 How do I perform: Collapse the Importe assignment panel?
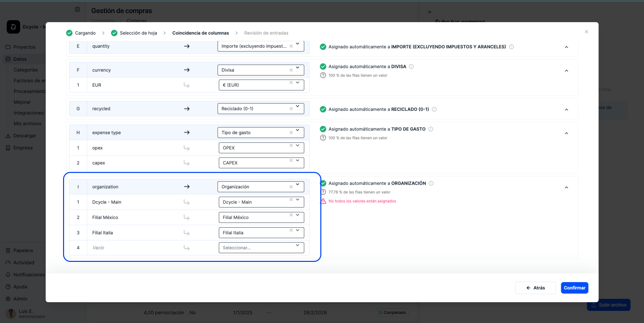click(567, 47)
